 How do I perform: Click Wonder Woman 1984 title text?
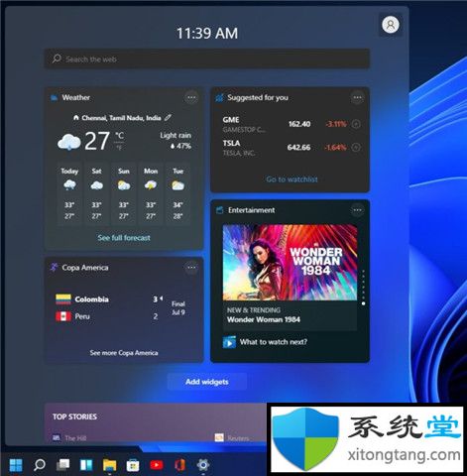[x=264, y=319]
